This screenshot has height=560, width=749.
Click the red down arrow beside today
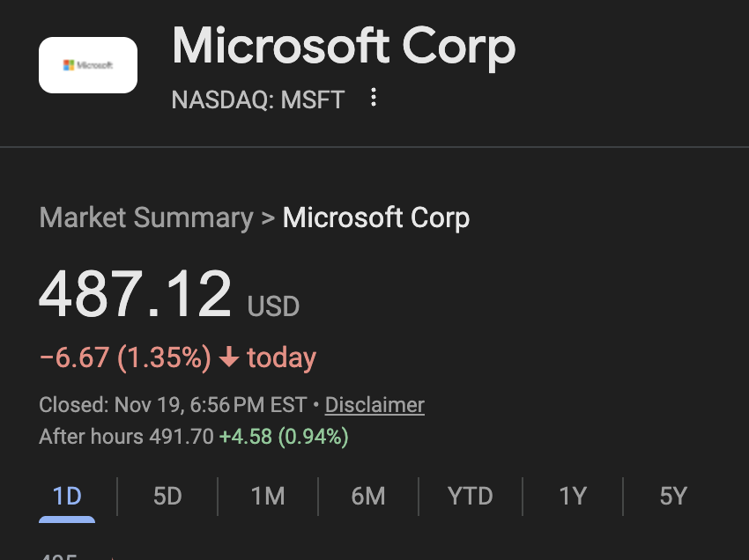point(229,357)
